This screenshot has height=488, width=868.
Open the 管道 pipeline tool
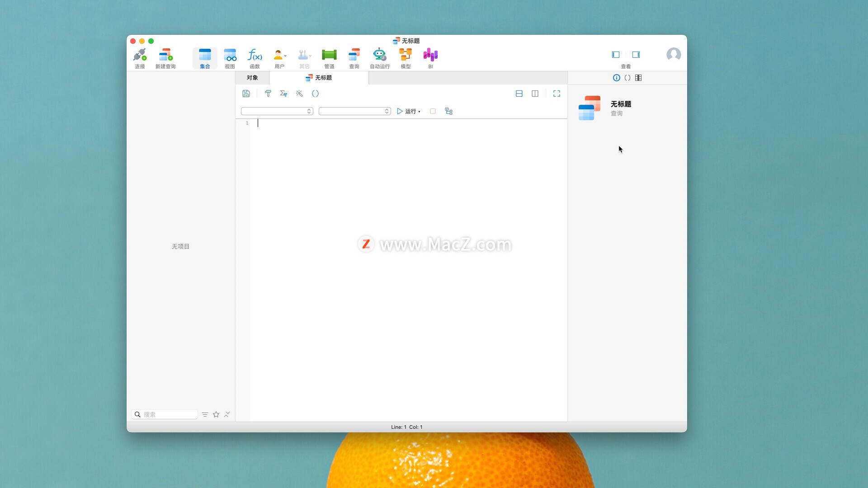[x=329, y=58]
